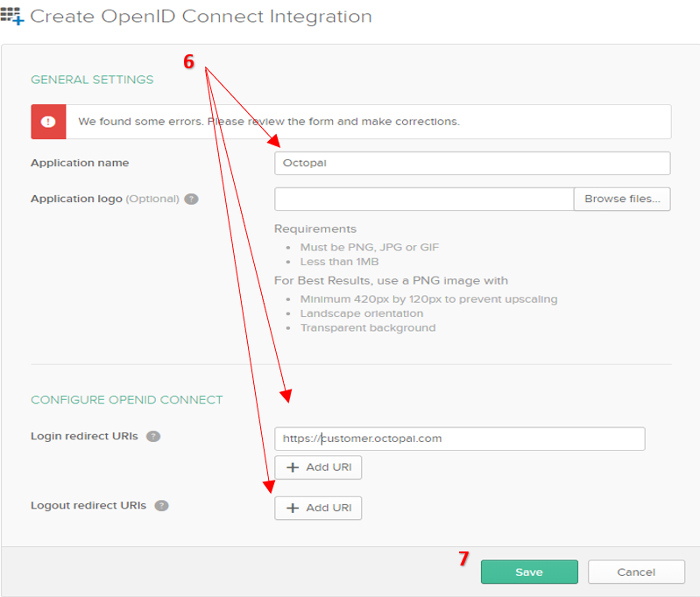The image size is (700, 597).
Task: Click the 'We found some errors' message
Action: [x=268, y=122]
